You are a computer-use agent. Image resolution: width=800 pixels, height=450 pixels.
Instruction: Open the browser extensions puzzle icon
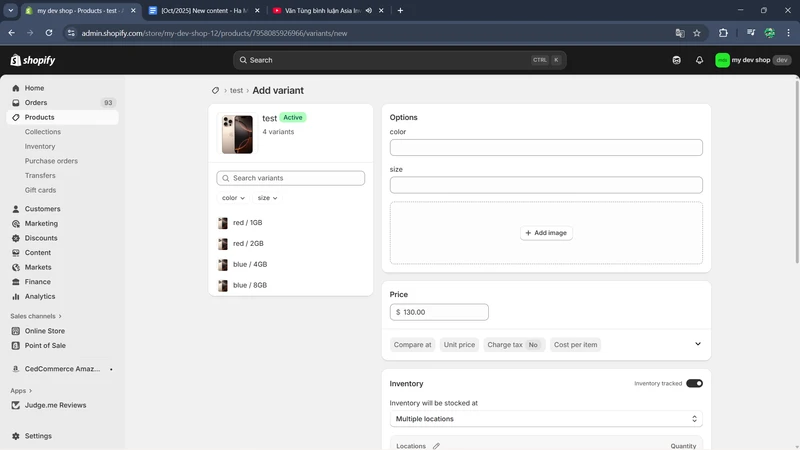(x=723, y=33)
